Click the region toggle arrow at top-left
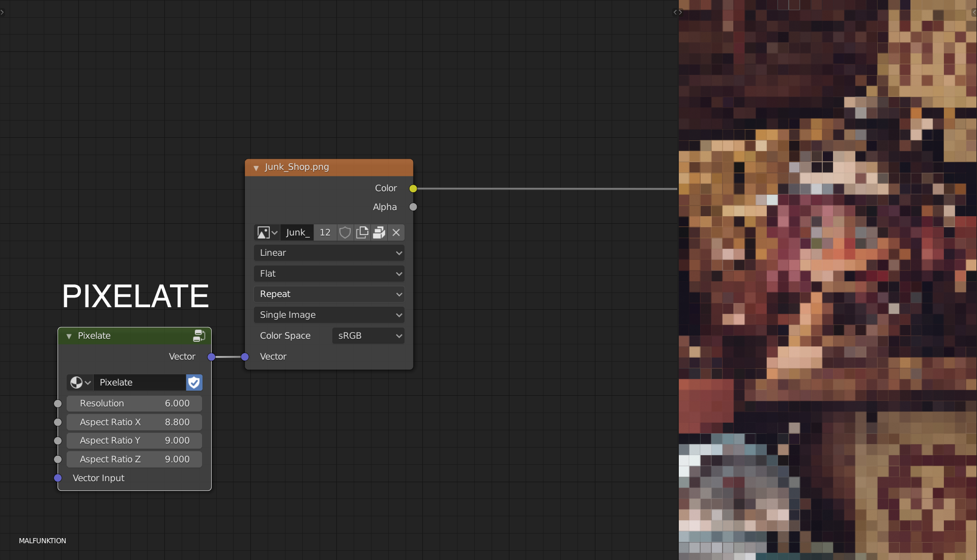Image resolution: width=977 pixels, height=560 pixels. 3,12
